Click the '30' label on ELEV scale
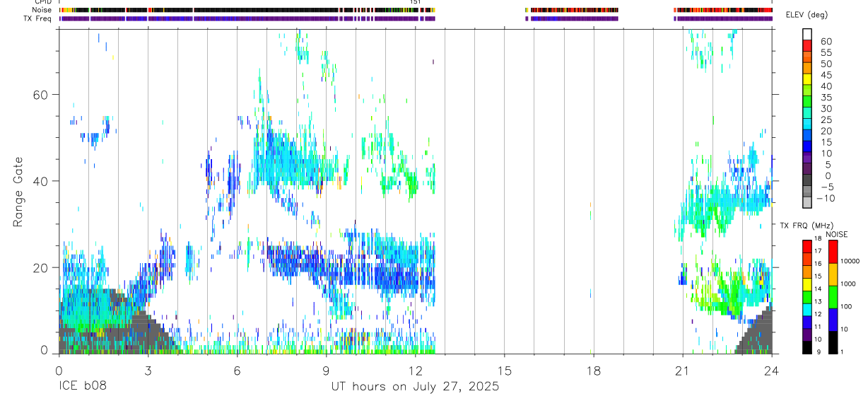This screenshot has width=868, height=401. pyautogui.click(x=826, y=108)
